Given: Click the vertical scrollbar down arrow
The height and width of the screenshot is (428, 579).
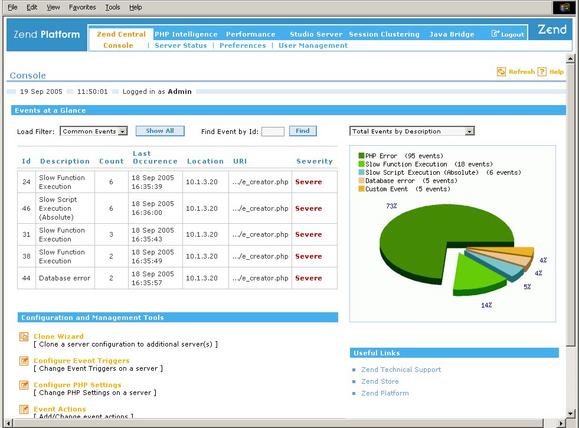Looking at the screenshot, I should [x=570, y=413].
